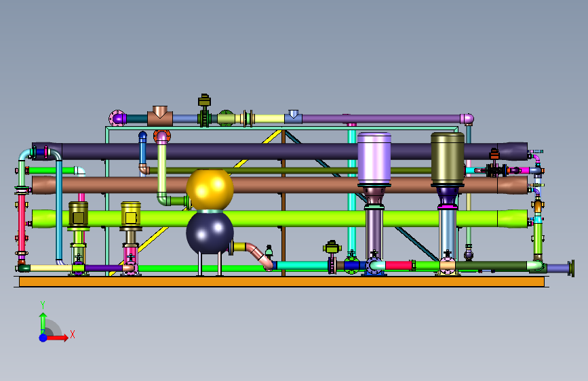Select the pink flanged elbow at top left
The height and width of the screenshot is (381, 588).
(117, 119)
